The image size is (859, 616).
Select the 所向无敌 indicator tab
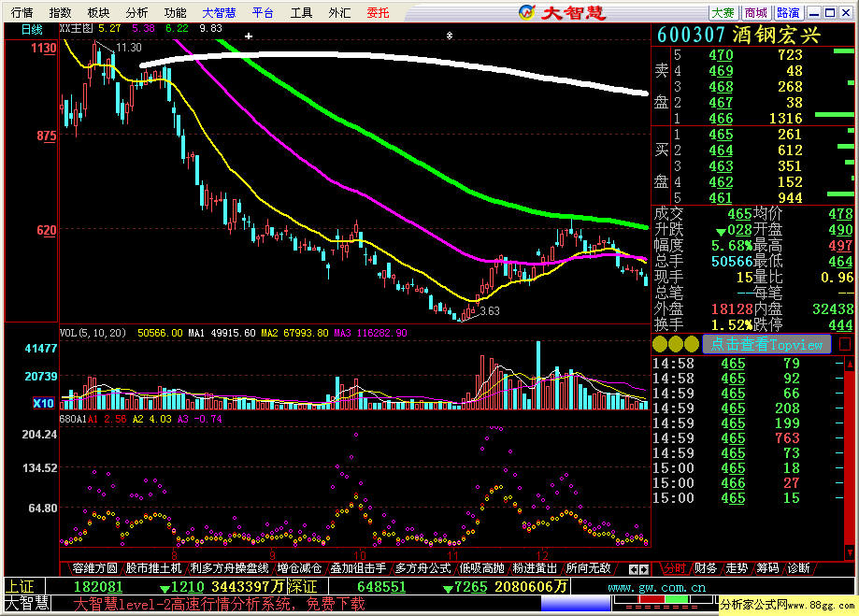[588, 568]
